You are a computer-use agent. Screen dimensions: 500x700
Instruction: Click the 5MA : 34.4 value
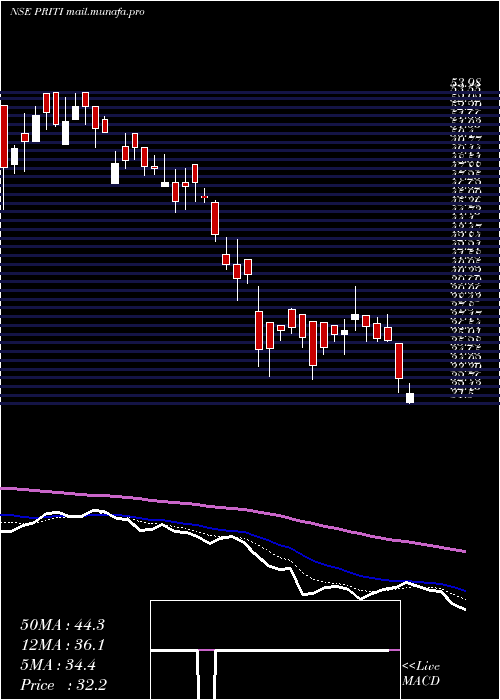point(58,665)
